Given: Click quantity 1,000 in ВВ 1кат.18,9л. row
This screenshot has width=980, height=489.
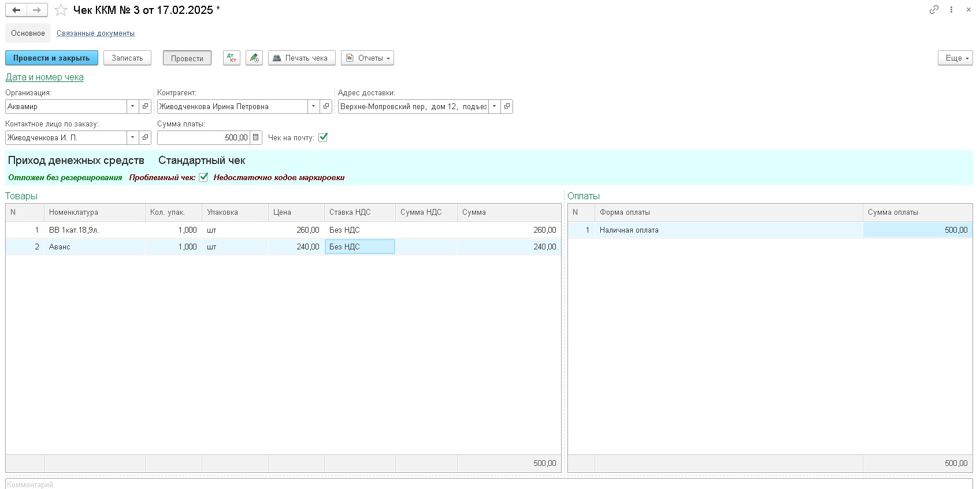Looking at the screenshot, I should [x=173, y=230].
